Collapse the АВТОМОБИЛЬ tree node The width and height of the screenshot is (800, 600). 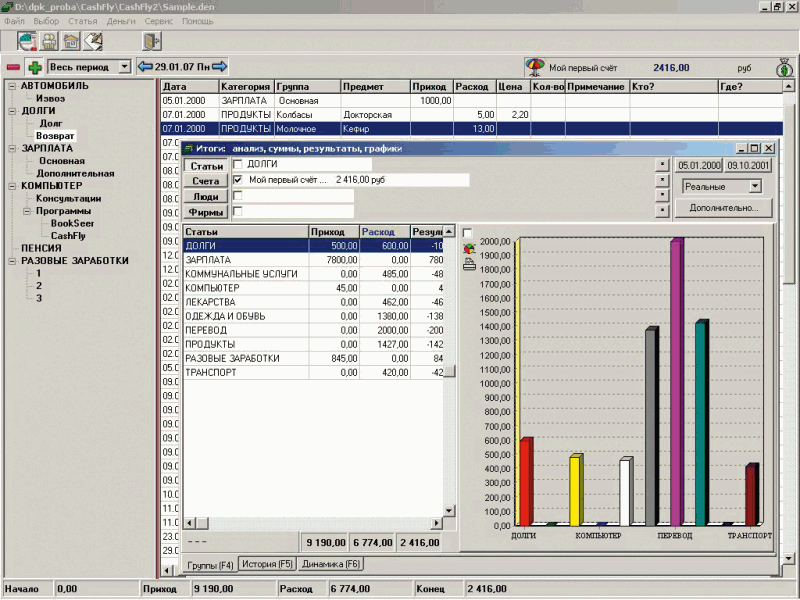12,86
